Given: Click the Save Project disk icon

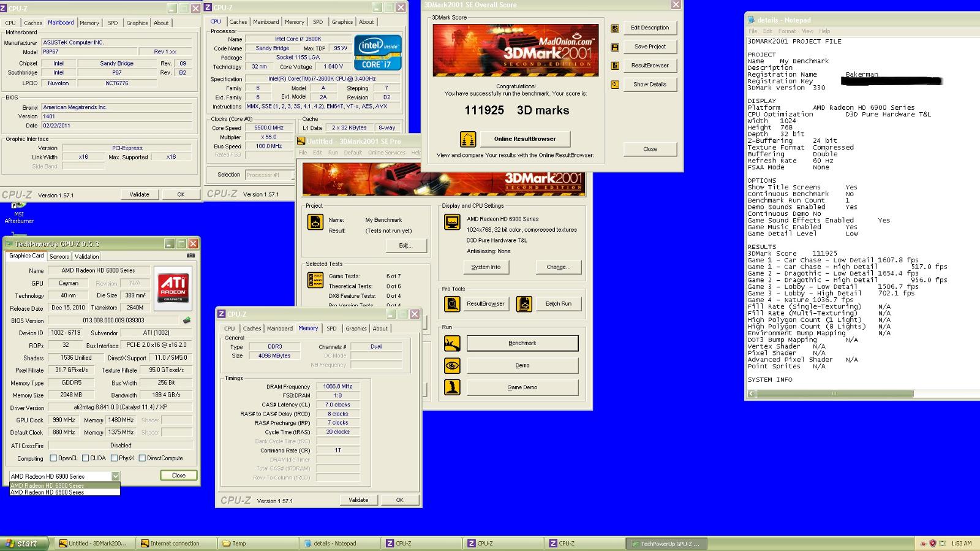Looking at the screenshot, I should (x=615, y=47).
